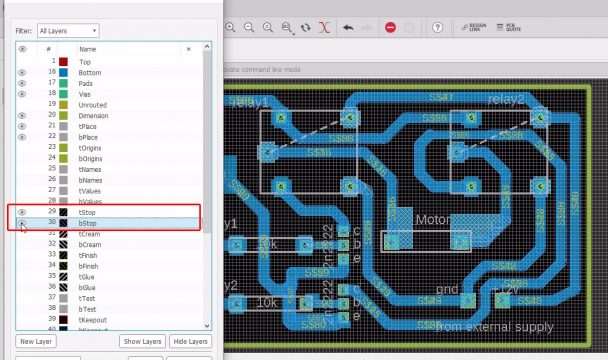This screenshot has width=608, height=360.
Task: Toggle visibility eye of Pads layer
Action: click(x=22, y=83)
